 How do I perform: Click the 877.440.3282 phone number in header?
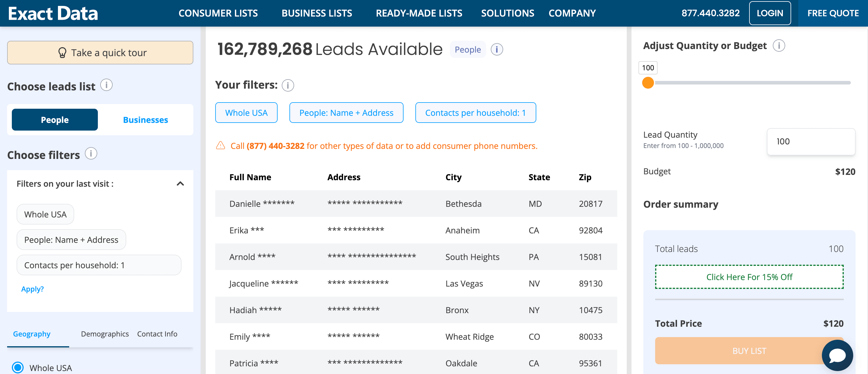coord(710,13)
